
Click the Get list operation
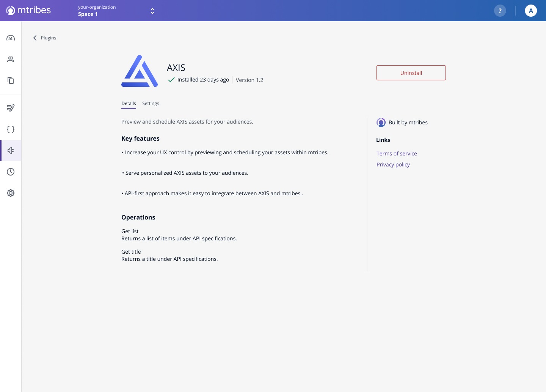(x=130, y=231)
